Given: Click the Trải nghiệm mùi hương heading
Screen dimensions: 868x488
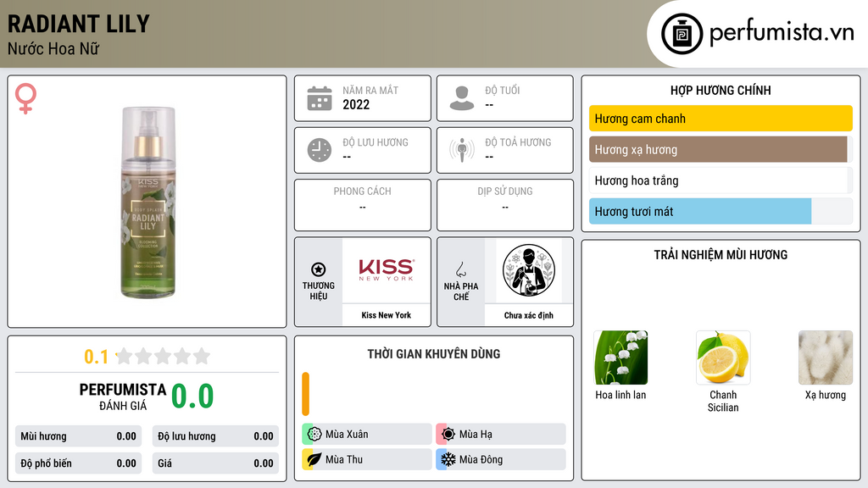Looking at the screenshot, I should [721, 255].
